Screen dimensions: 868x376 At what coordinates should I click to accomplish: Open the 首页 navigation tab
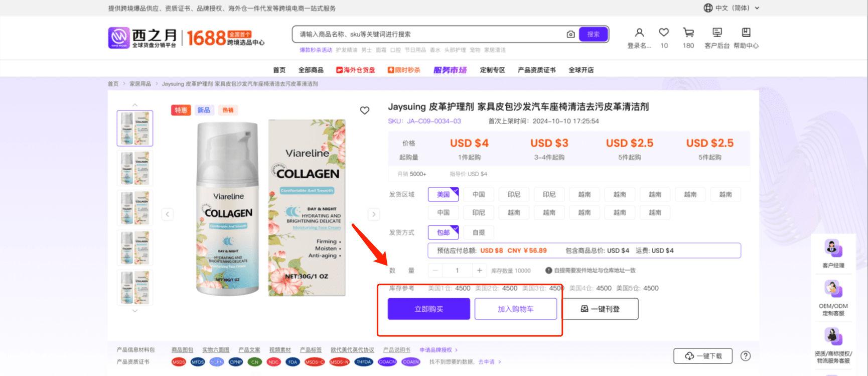coord(279,70)
